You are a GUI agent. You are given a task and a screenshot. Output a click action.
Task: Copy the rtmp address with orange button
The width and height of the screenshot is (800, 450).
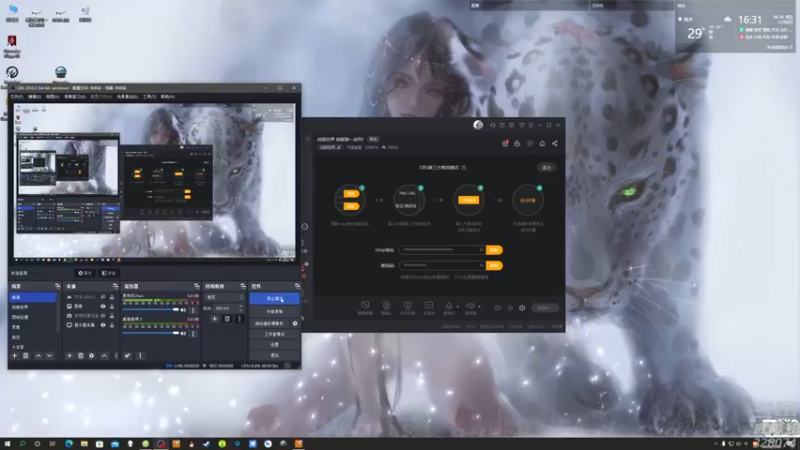494,250
